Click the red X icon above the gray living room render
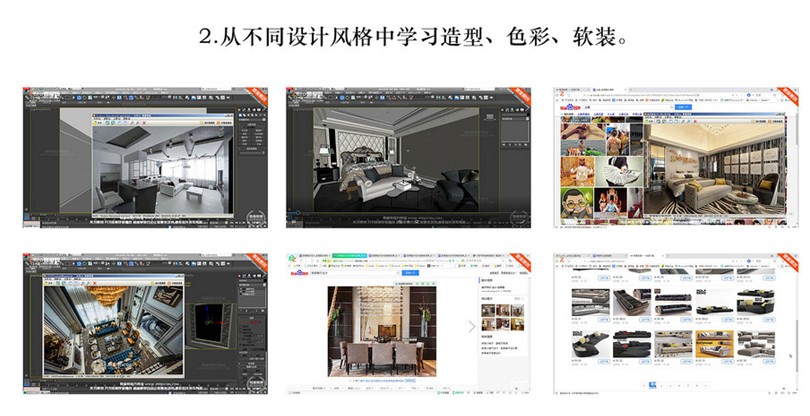Viewport: 810px width, 416px height. tap(144, 123)
